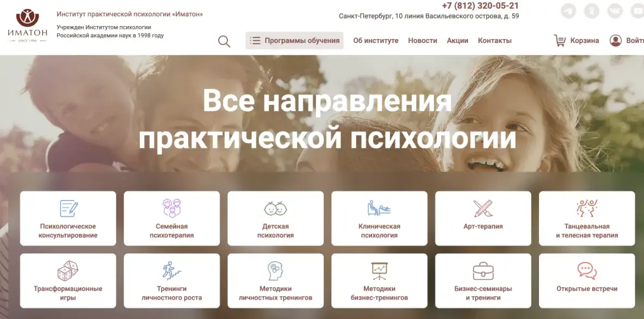Viewport: 644px width, 319px height.
Task: Click the search magnifier icon
Action: tap(224, 40)
